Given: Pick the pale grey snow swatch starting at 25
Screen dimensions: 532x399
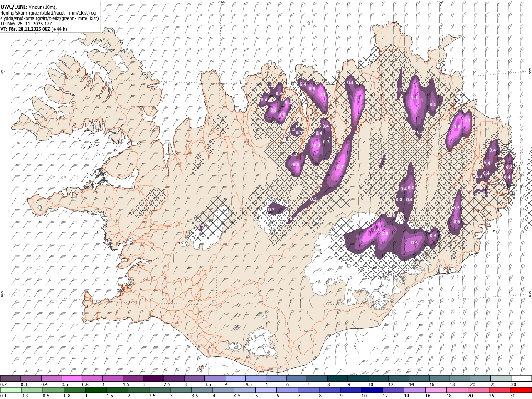Looking at the screenshot, I should pyautogui.click(x=501, y=378).
